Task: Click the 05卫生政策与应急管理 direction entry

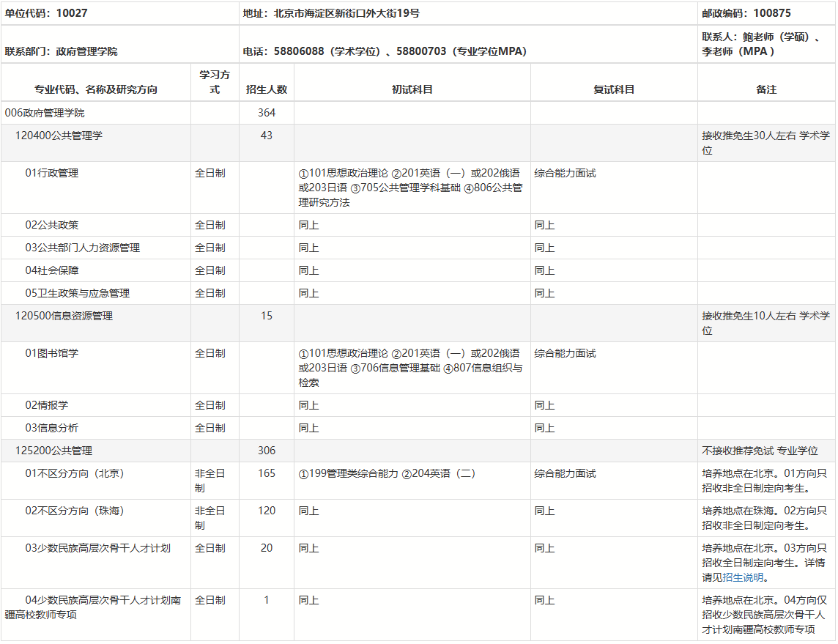Action: (78, 293)
